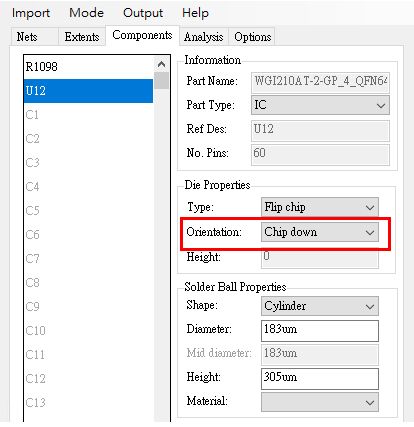The image size is (414, 427).
Task: Open the Import menu
Action: point(31,13)
